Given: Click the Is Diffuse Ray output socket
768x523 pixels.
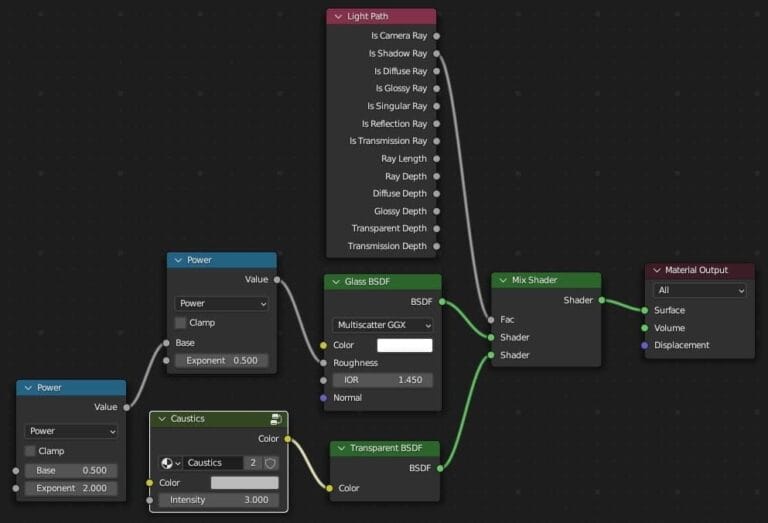Looking at the screenshot, I should pos(436,71).
